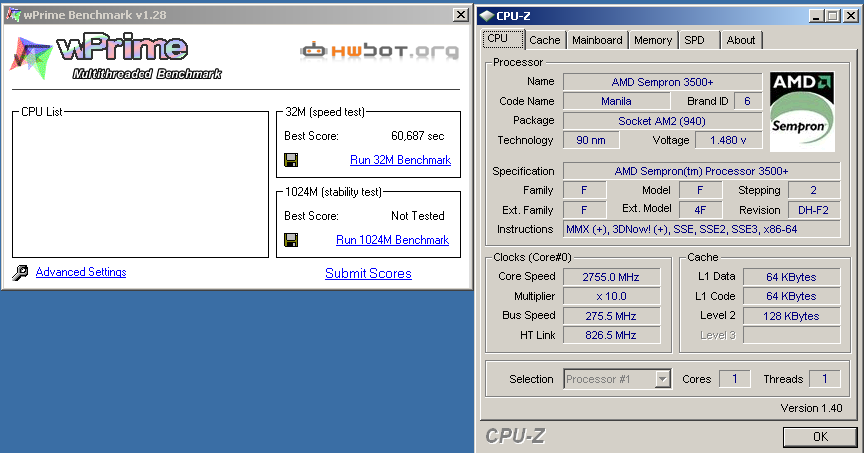Click the HWBOT.org logo
The width and height of the screenshot is (864, 453).
tap(379, 51)
